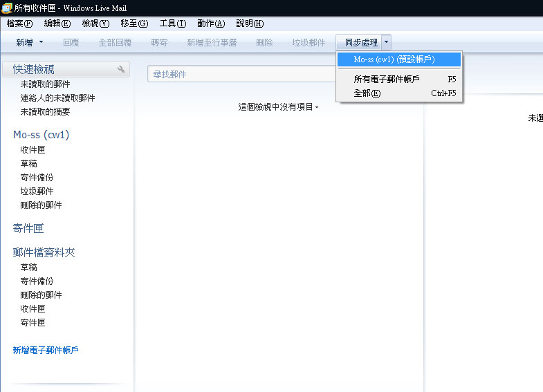Open the 檔案(F) menu
The height and width of the screenshot is (392, 543).
[20, 24]
